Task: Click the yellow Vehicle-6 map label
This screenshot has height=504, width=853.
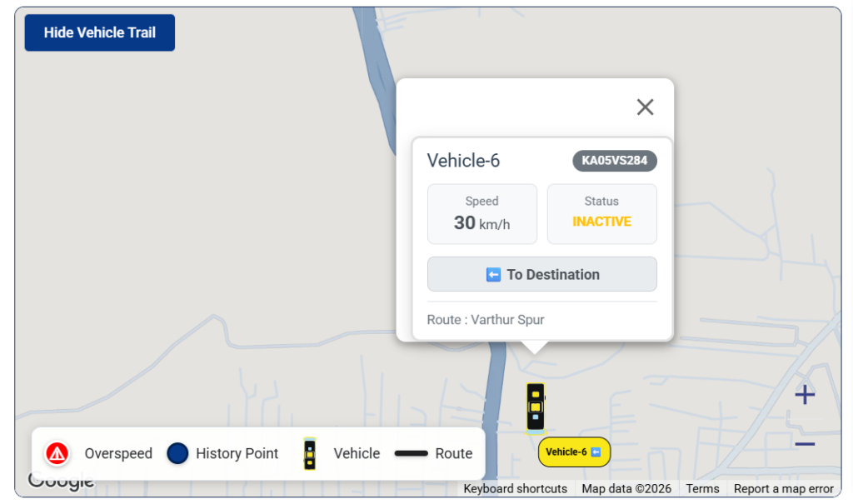Action: click(x=574, y=452)
